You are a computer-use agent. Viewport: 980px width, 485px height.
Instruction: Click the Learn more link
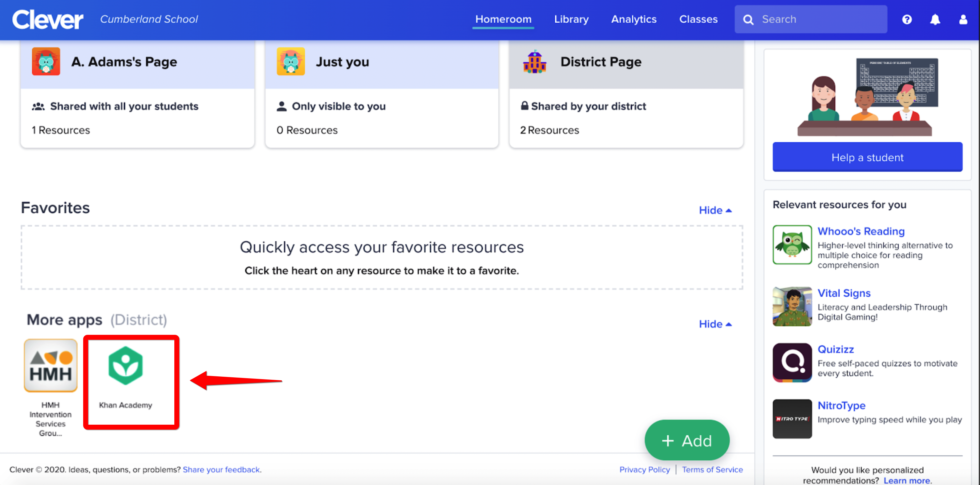(907, 480)
